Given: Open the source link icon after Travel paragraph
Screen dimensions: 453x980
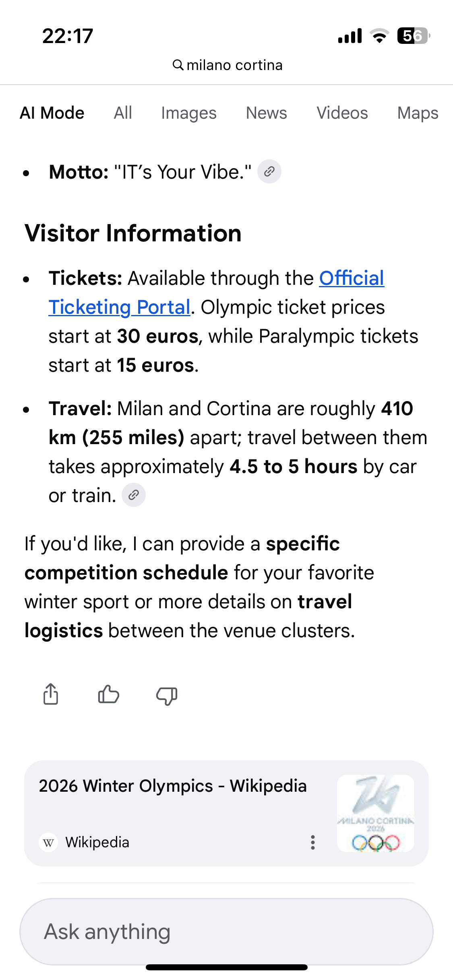Looking at the screenshot, I should tap(134, 495).
